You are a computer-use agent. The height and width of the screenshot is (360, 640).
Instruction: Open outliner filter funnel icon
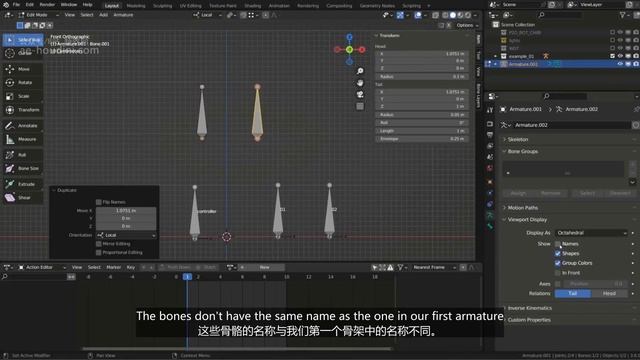coord(622,15)
